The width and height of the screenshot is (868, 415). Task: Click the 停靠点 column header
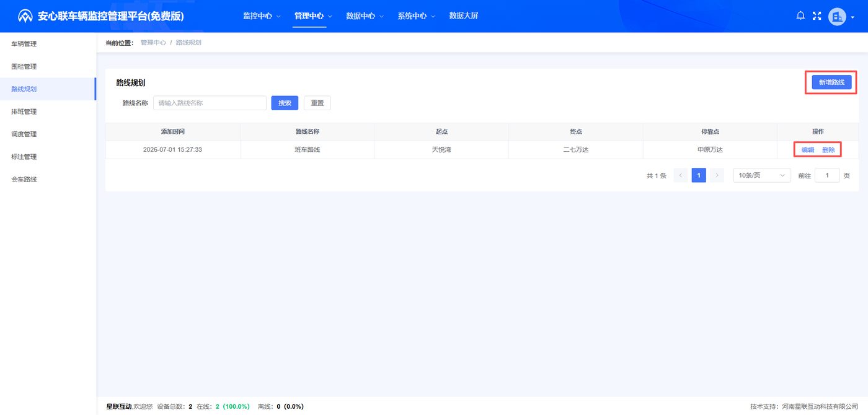coord(710,132)
